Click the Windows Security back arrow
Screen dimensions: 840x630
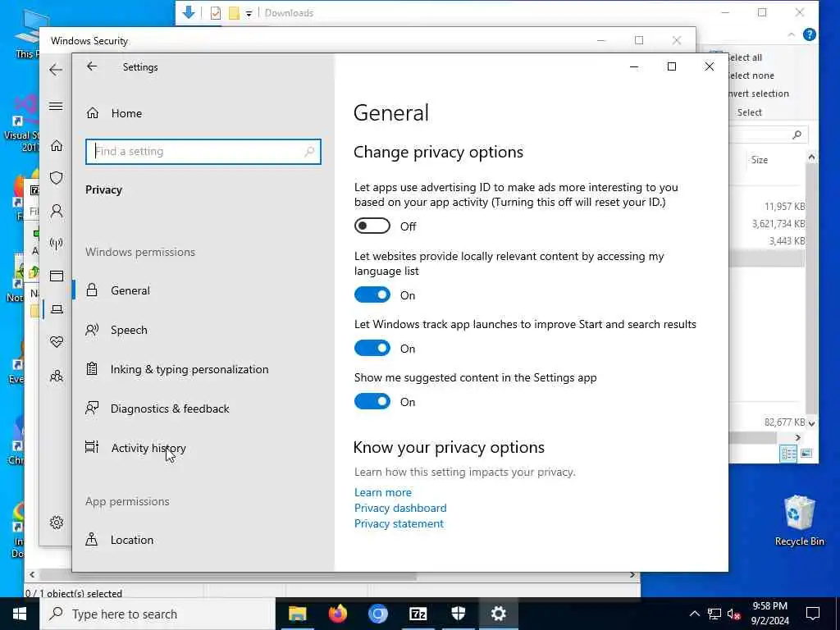coord(56,70)
